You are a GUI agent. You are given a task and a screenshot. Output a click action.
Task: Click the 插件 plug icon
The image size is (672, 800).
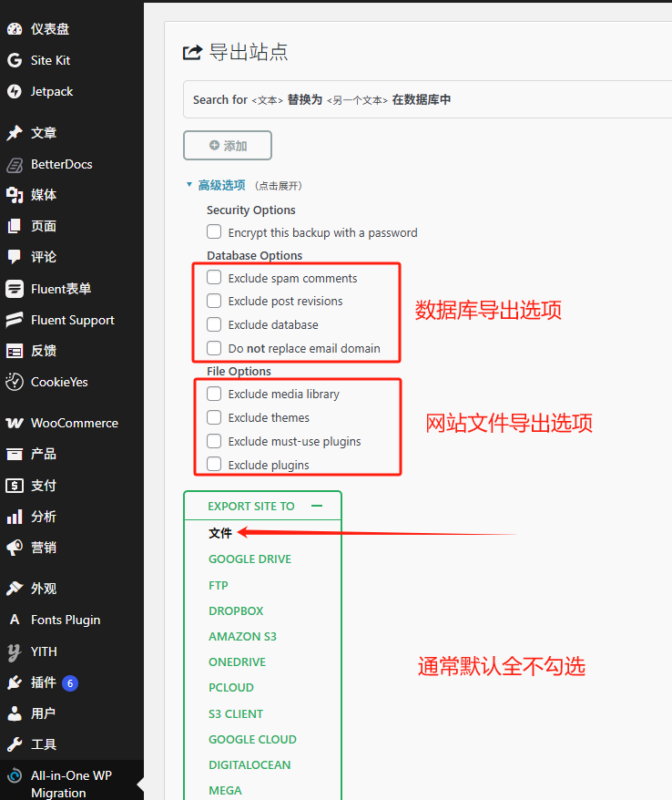tap(15, 682)
